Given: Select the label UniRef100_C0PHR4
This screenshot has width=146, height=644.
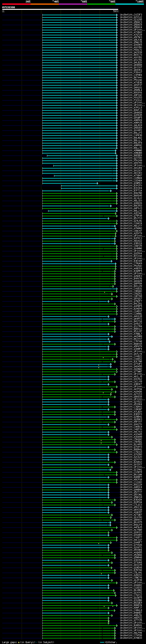Looking at the screenshot, I should point(131,75).
